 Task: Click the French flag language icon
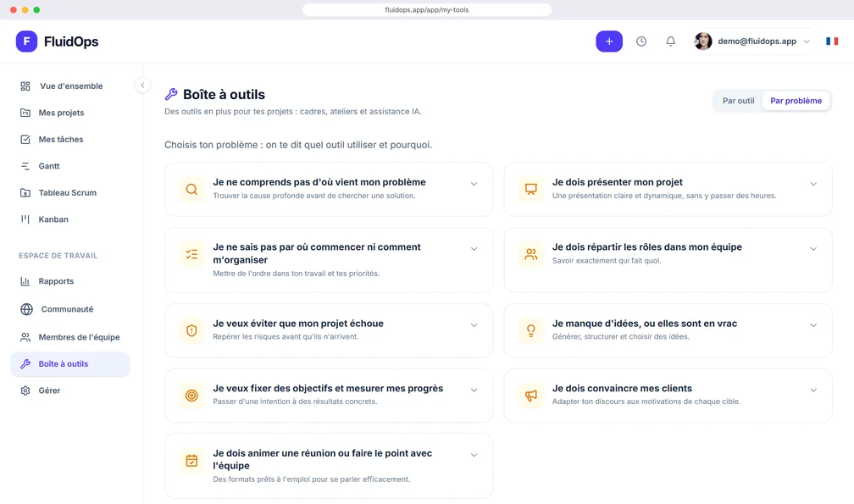[x=832, y=42]
